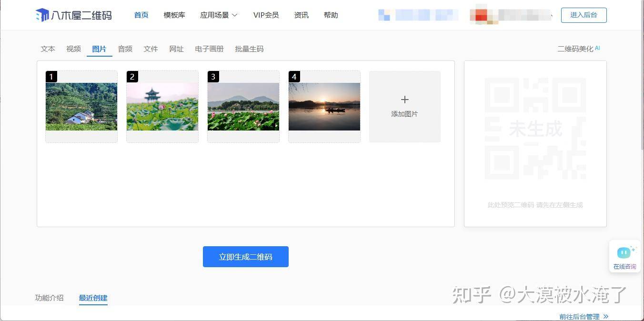Open the 资讯 navigation item
644x321 pixels.
coord(302,15)
